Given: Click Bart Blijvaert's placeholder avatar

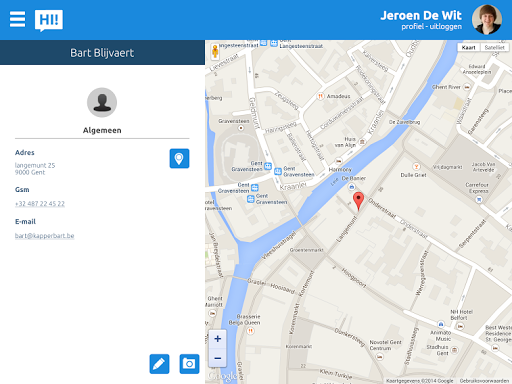Looking at the screenshot, I should tap(102, 102).
